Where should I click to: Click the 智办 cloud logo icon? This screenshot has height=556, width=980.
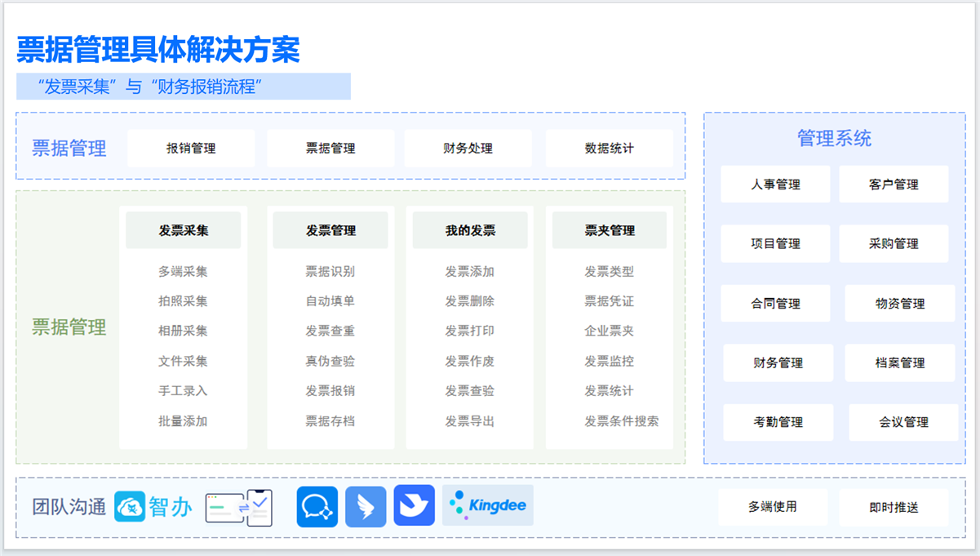click(130, 507)
